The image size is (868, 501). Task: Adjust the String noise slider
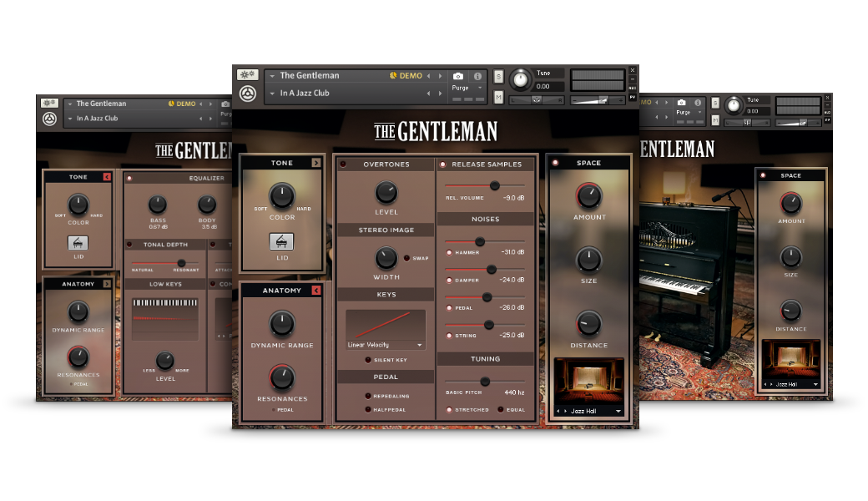[x=485, y=325]
